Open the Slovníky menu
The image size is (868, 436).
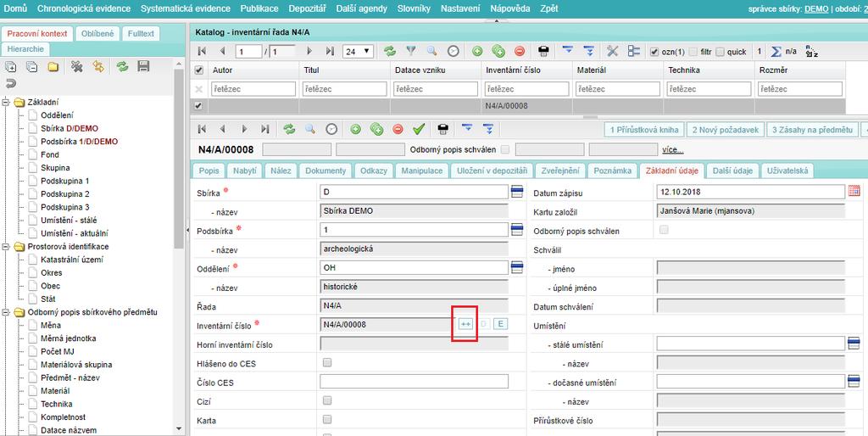[414, 8]
